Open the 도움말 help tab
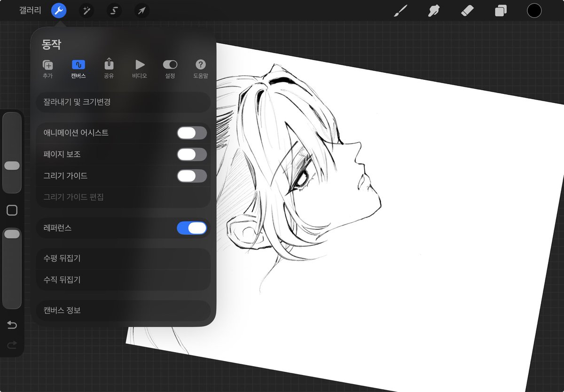This screenshot has height=392, width=564. [x=201, y=69]
